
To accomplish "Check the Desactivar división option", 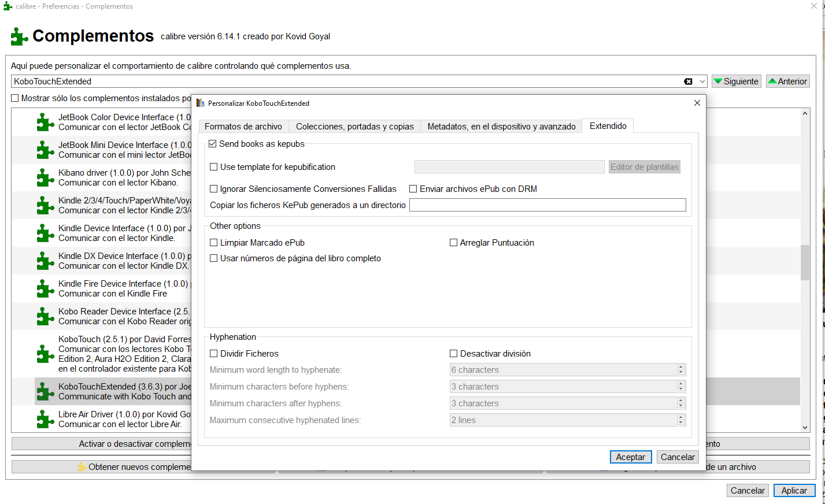I will [454, 354].
